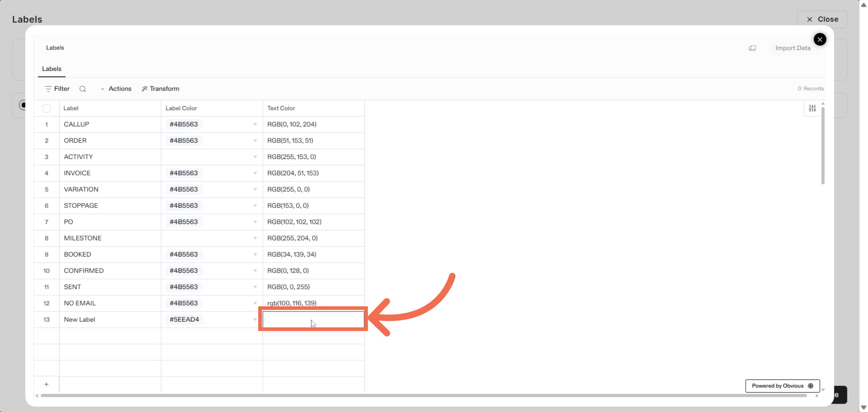Screen dimensions: 868x412
Task: Switch to the Labels tab
Action: [x=51, y=69]
